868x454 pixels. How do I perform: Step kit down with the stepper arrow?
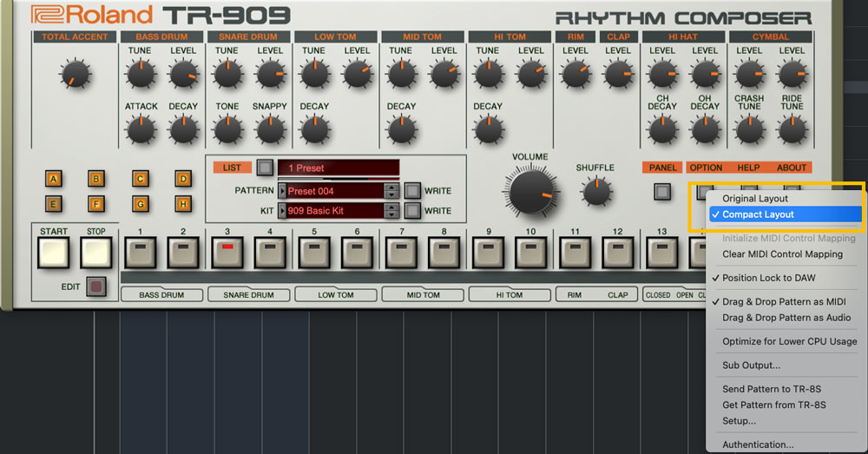(x=392, y=214)
